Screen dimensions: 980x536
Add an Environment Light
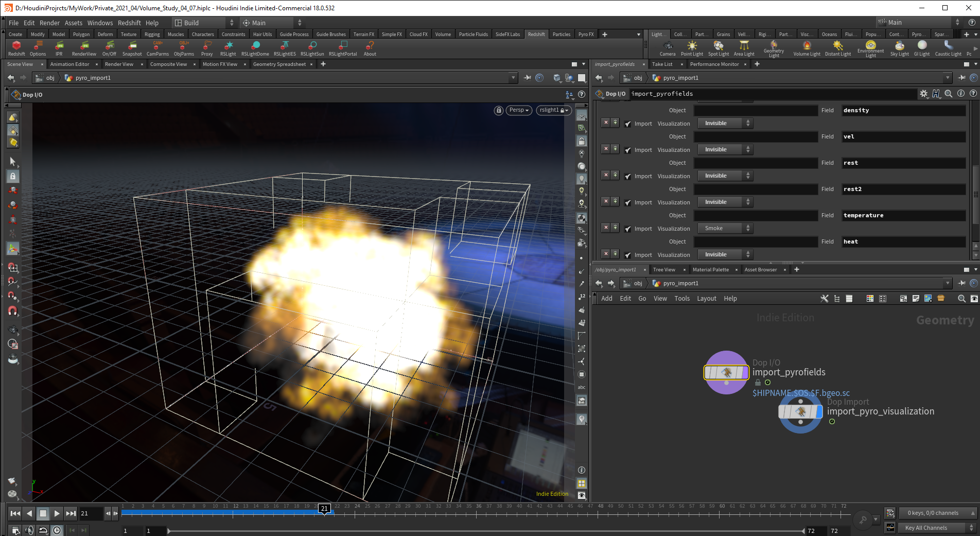[870, 49]
